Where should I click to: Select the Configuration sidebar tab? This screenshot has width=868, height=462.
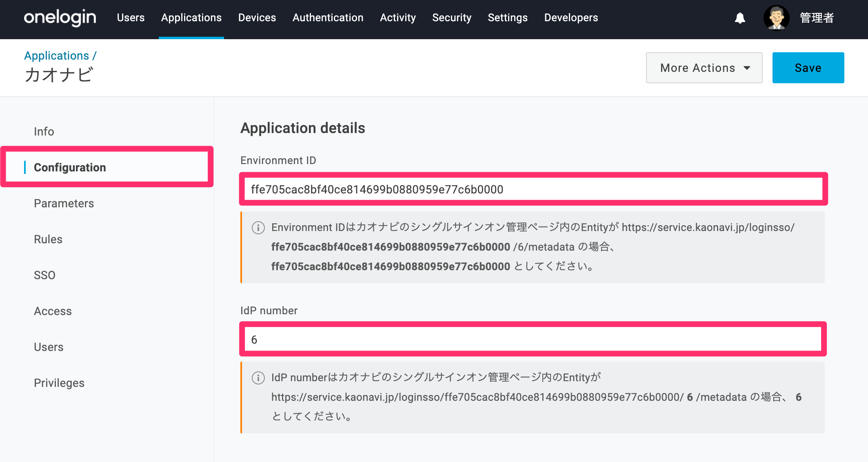(x=70, y=167)
